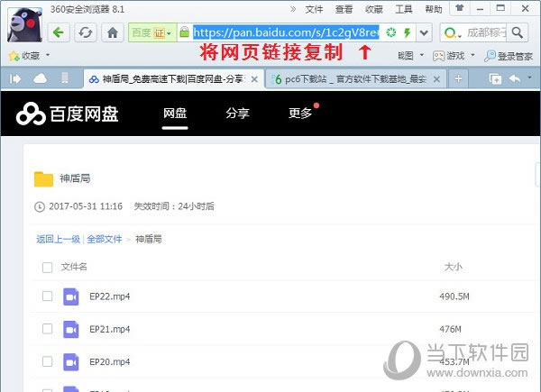Click the green spinner icon in address bar
The height and width of the screenshot is (392, 541).
pyautogui.click(x=391, y=32)
